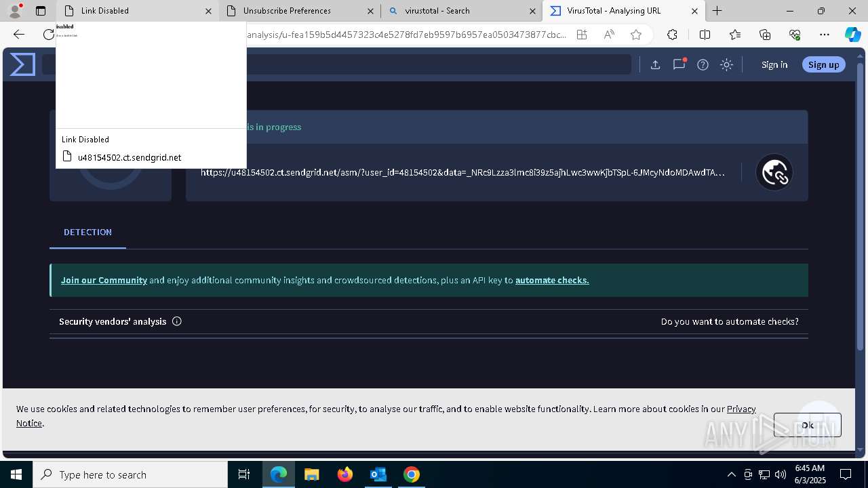Viewport: 868px width, 488px height.
Task: Click the read aloud icon
Action: click(609, 35)
